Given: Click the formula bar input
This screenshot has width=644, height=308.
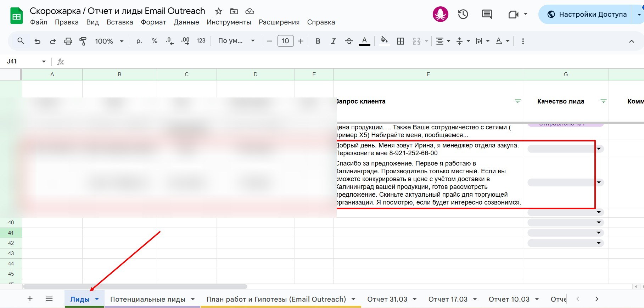Looking at the screenshot, I should pos(354,61).
